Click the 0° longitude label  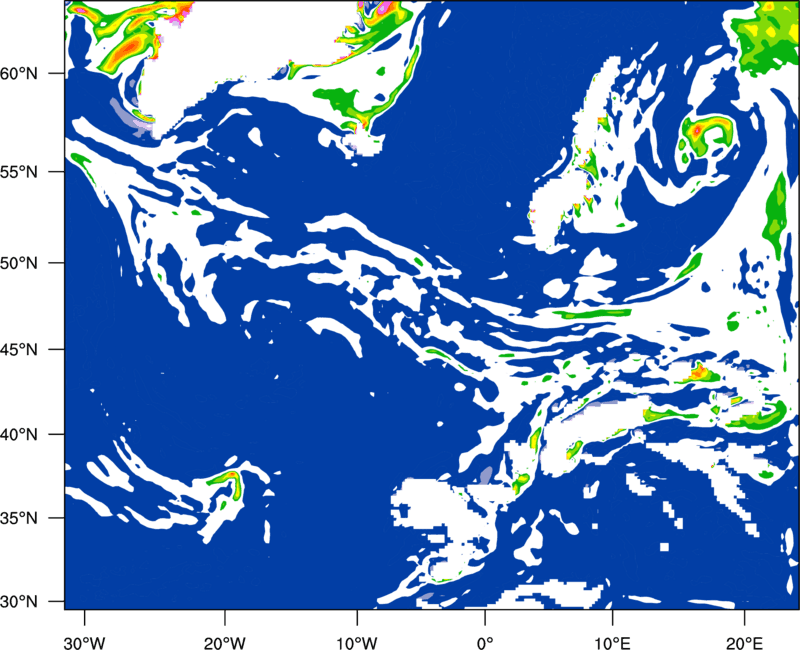(x=485, y=643)
